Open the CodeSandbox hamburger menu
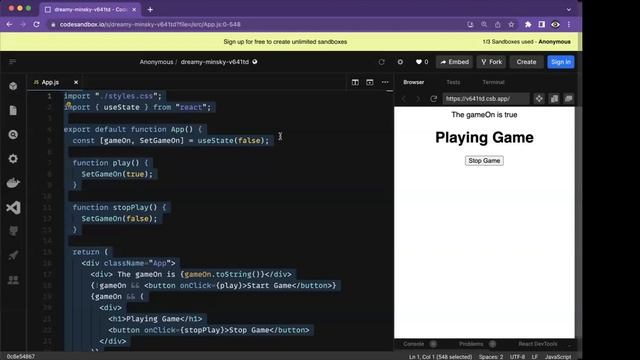640x360 pixels. point(12,62)
